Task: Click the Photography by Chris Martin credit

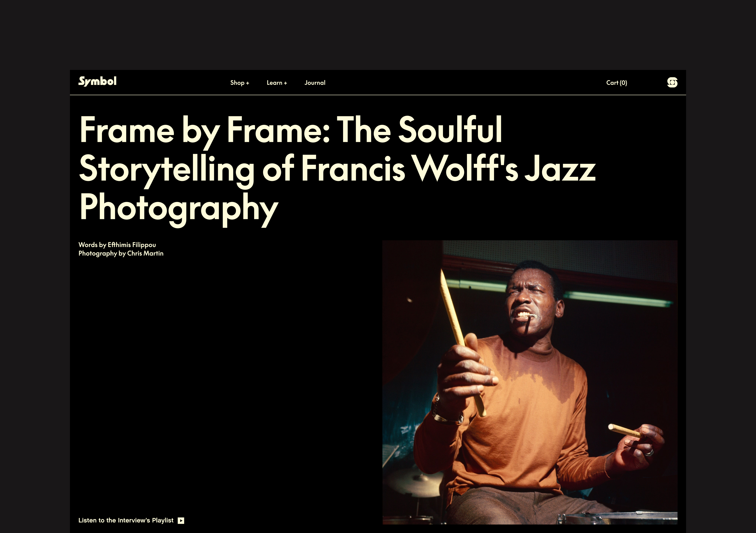Action: pos(121,253)
